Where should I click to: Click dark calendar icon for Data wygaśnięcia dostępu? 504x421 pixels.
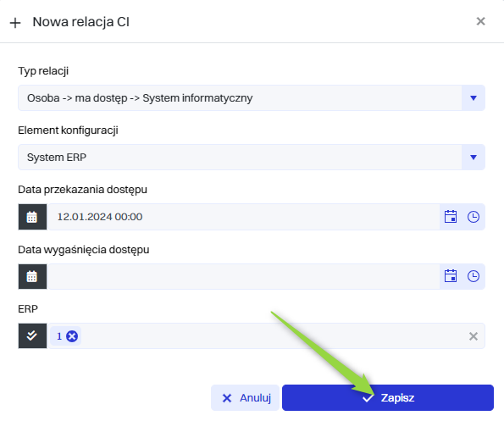click(32, 276)
